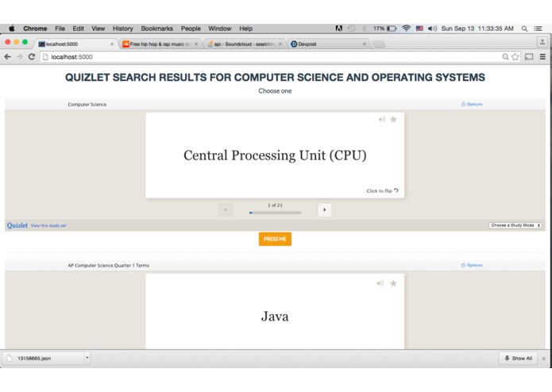Switch to the Devpost tab

tap(327, 44)
